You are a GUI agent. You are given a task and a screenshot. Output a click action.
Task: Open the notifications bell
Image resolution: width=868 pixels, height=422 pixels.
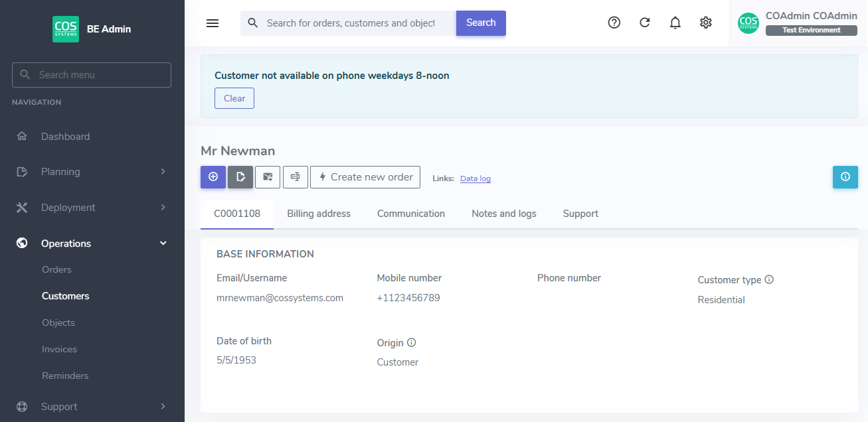(675, 23)
